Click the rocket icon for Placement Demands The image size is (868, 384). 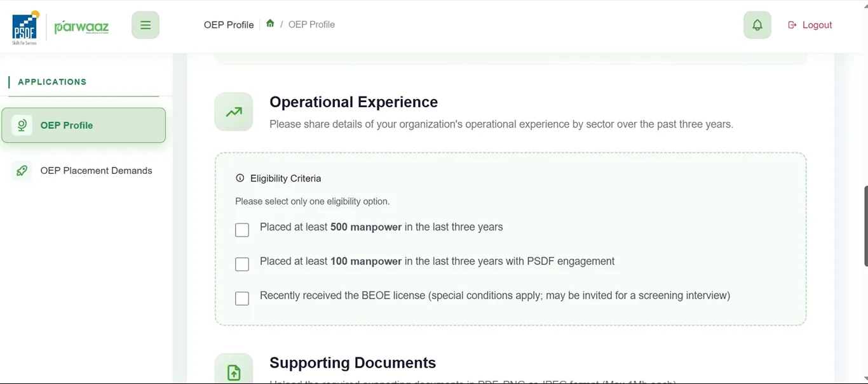point(22,171)
